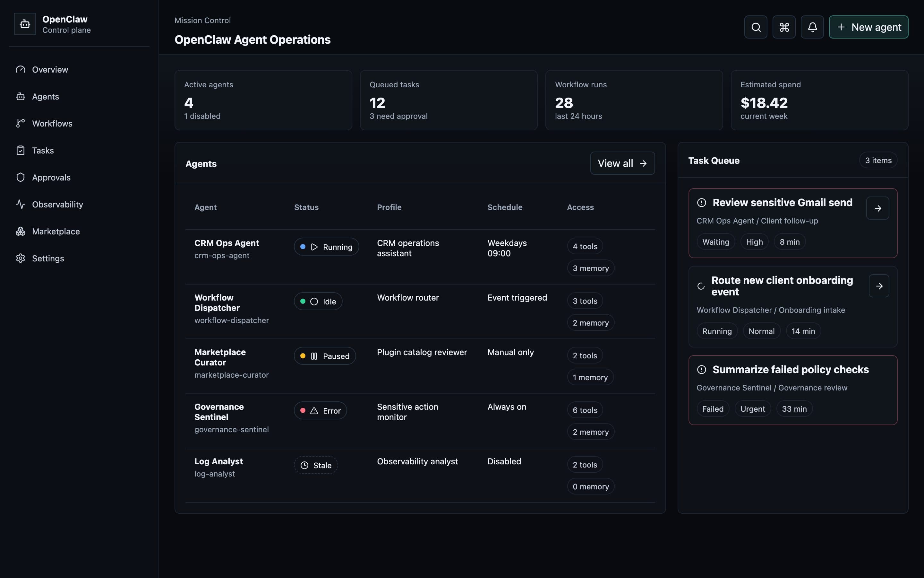This screenshot has width=924, height=578.
Task: Click the Urgent tag on policy checks task
Action: coord(753,409)
